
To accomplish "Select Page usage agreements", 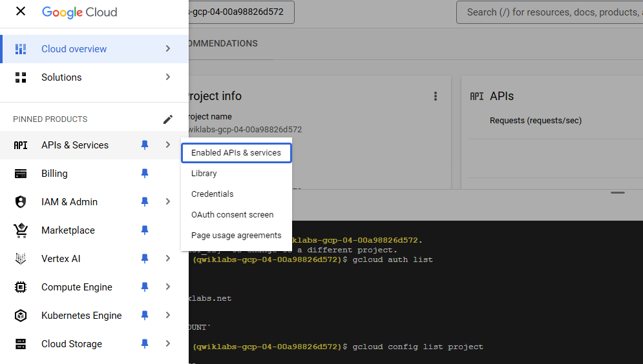I will coord(237,236).
